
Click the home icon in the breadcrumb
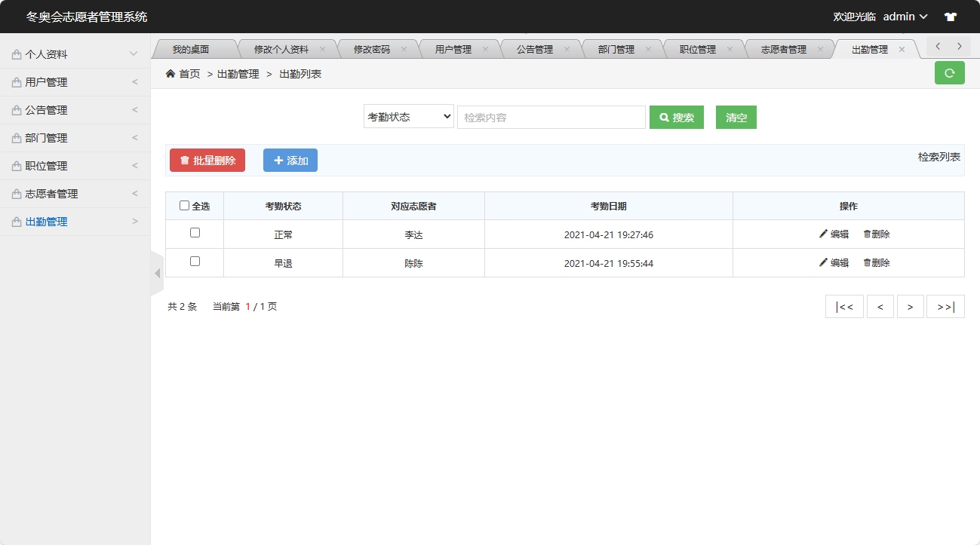(172, 73)
